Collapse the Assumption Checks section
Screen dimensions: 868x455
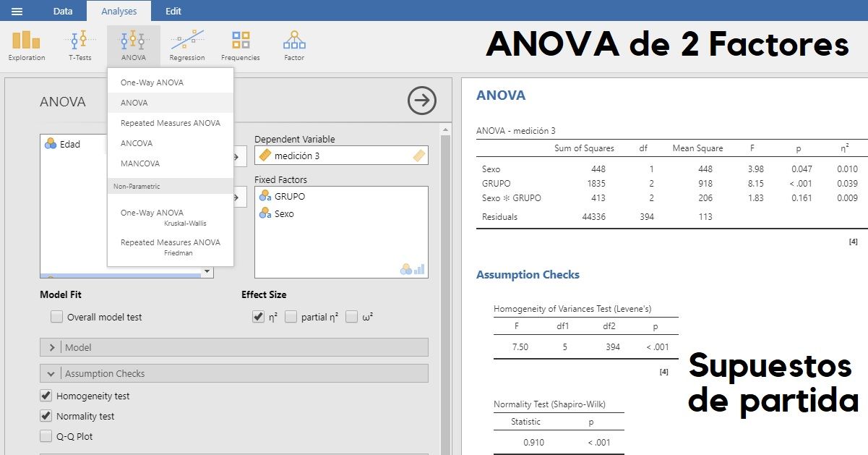coord(51,373)
